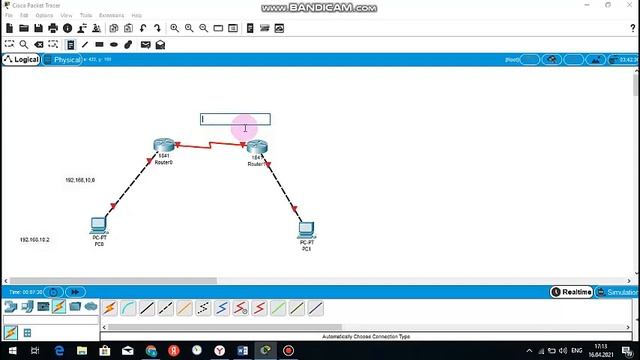The image size is (640, 360).
Task: Select the Draw Line tool
Action: (x=85, y=44)
